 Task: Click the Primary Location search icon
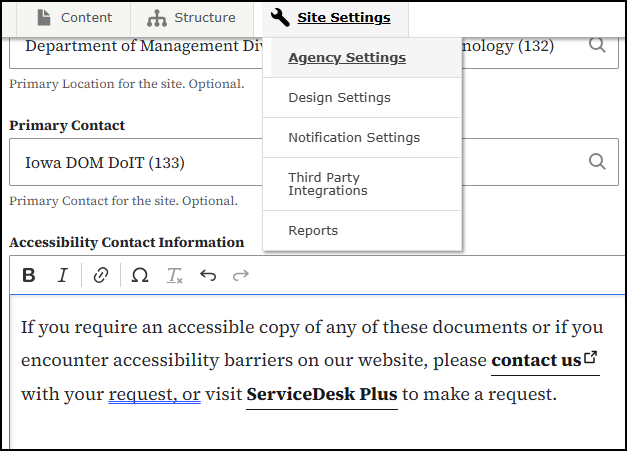point(597,46)
